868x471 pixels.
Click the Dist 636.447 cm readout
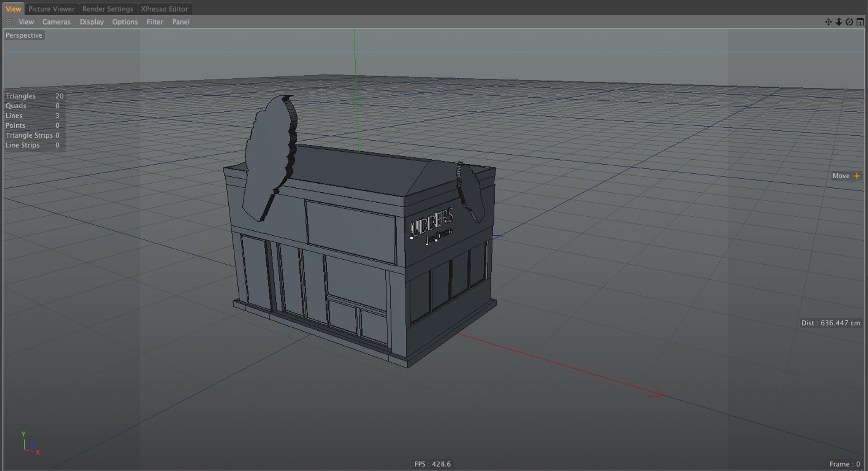click(x=830, y=323)
